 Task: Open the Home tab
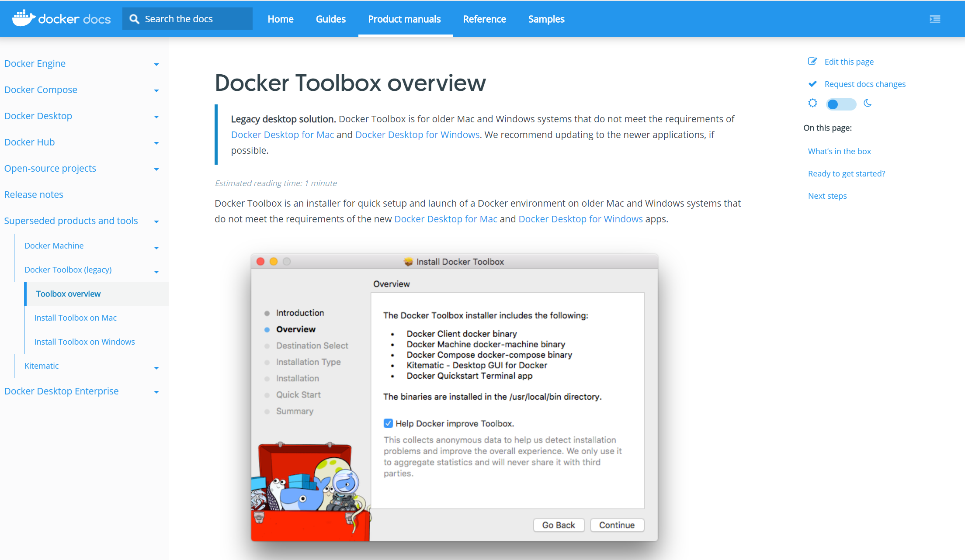(281, 19)
